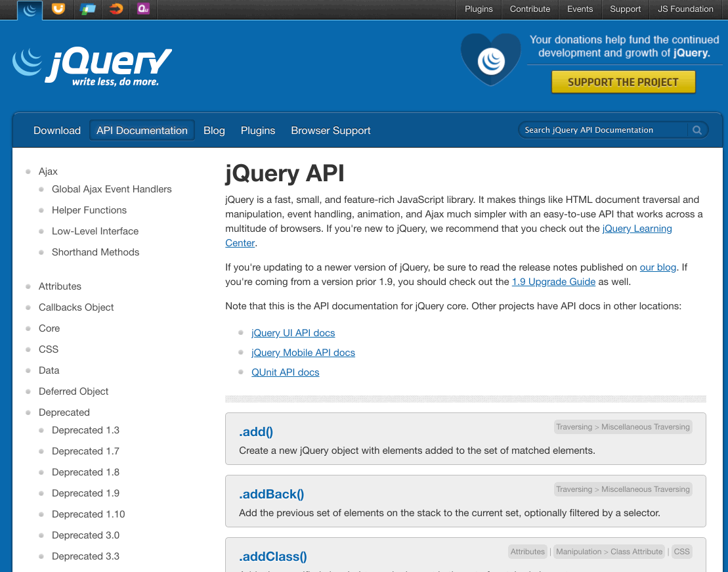Viewport: 728px width, 572px height.
Task: Open the Browser Support page
Action: [x=331, y=131]
